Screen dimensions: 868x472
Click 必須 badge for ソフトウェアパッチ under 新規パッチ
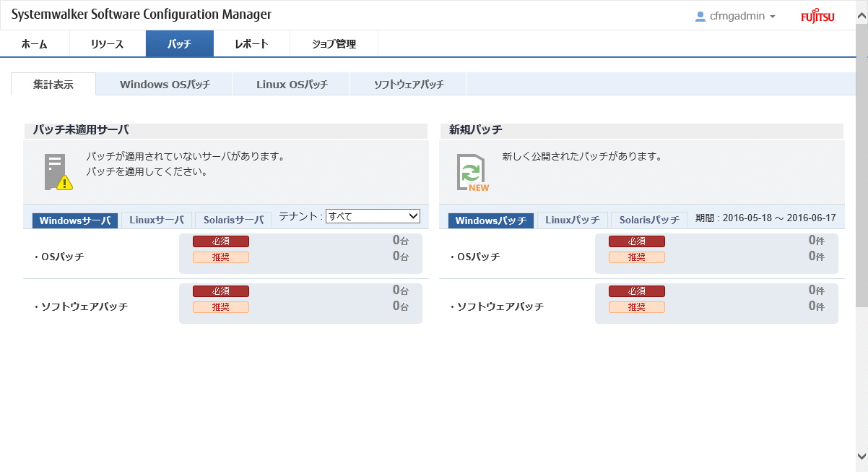coord(637,291)
